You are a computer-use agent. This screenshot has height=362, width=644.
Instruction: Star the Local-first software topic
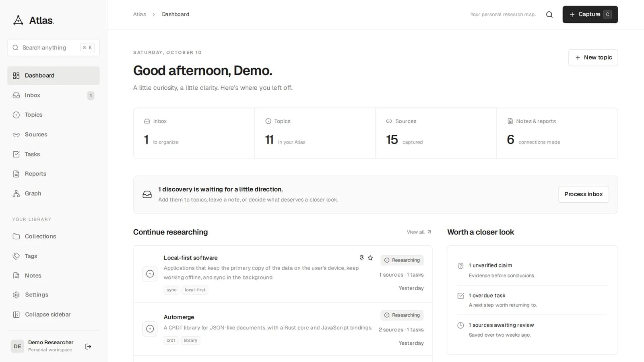tap(370, 258)
